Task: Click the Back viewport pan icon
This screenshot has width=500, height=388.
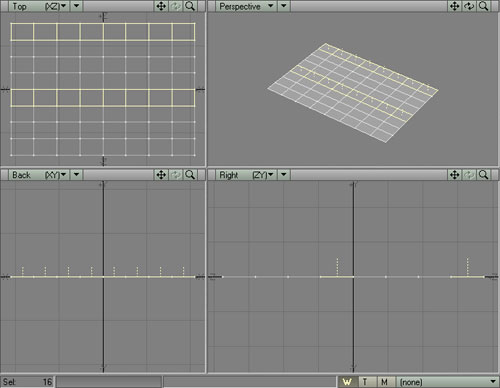Action: (x=161, y=175)
